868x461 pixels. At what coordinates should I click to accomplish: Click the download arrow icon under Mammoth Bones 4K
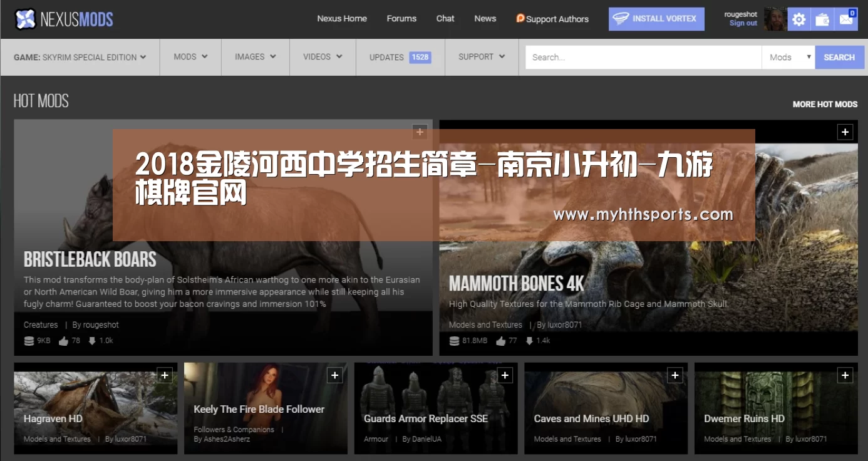529,341
